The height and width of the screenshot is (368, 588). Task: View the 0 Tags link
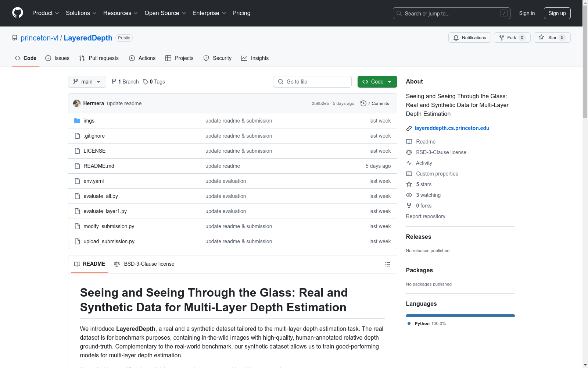pyautogui.click(x=154, y=82)
